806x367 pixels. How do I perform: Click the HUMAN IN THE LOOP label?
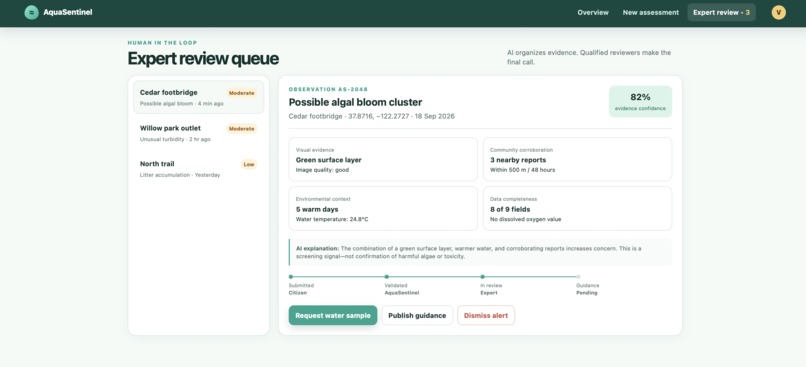point(162,43)
